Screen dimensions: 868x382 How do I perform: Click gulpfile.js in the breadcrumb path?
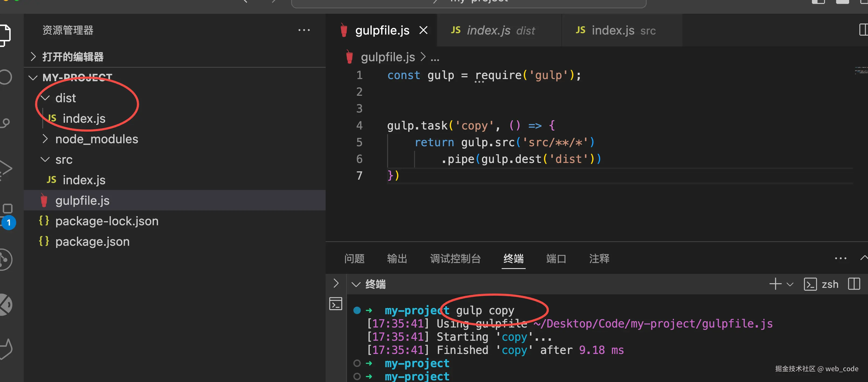point(388,57)
